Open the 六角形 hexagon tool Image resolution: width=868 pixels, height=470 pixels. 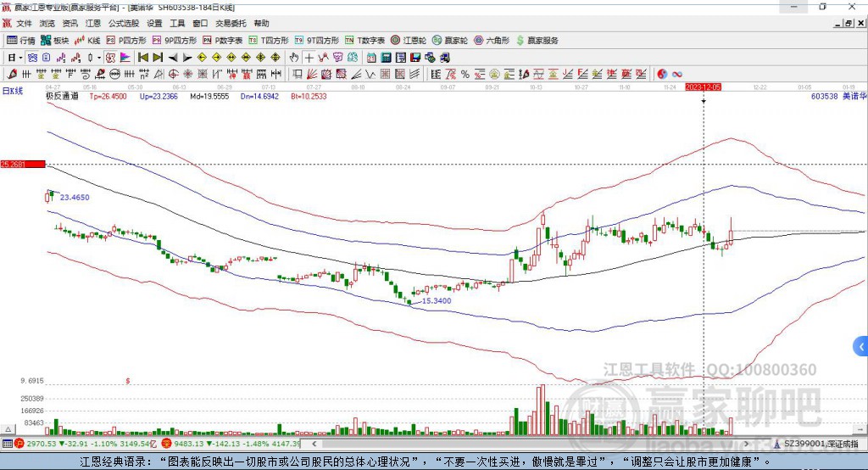tap(492, 41)
